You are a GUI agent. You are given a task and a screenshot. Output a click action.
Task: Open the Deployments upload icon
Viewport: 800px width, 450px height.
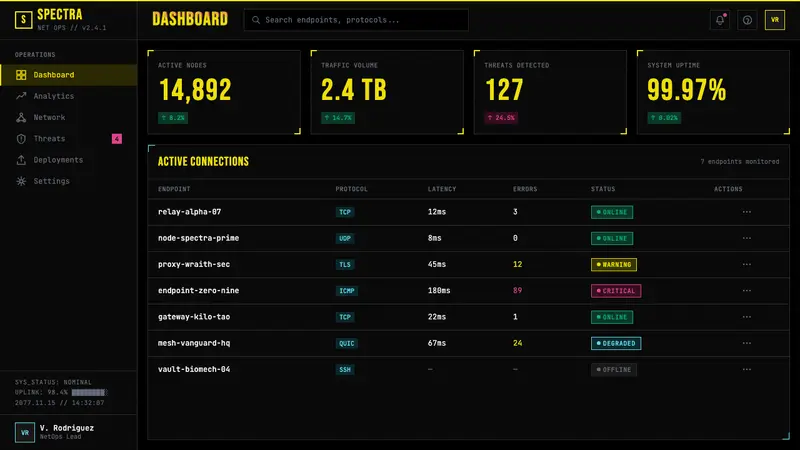tap(21, 160)
